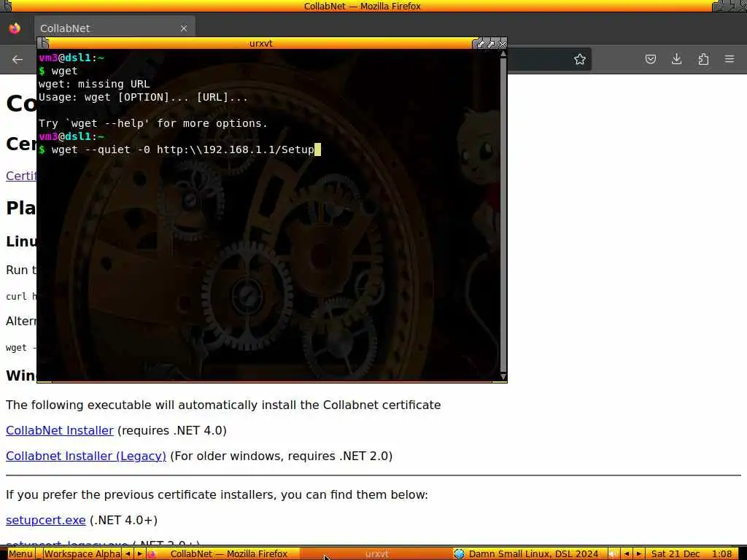Switch to previous workspace with left arrow
Screen dimensions: 747x560
[x=128, y=554]
